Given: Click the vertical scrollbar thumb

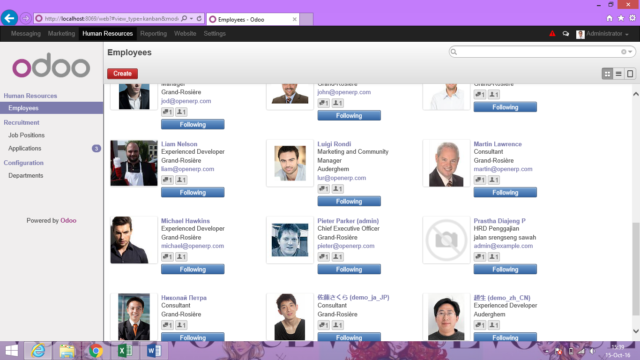Looking at the screenshot, I should [x=636, y=269].
